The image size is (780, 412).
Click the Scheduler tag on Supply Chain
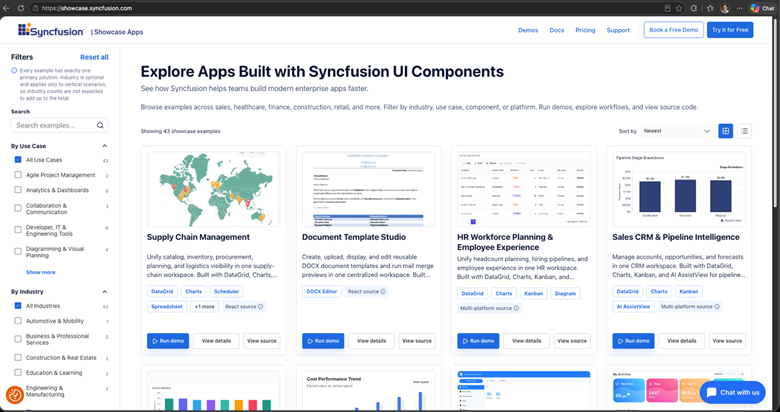click(x=226, y=292)
